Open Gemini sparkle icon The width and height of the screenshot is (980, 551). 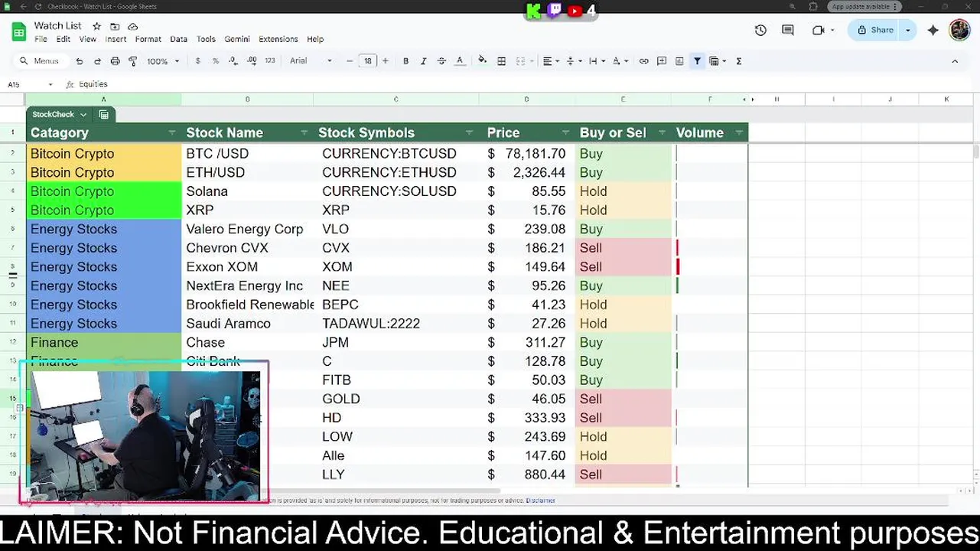click(933, 31)
